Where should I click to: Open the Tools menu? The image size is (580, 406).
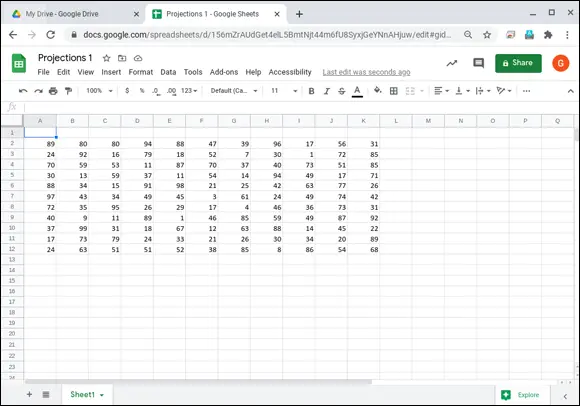click(193, 72)
